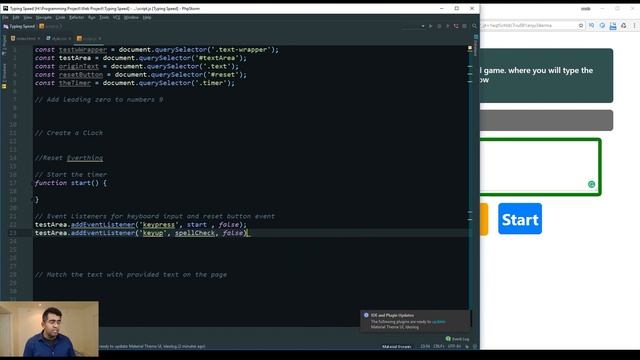Screen dimensions: 640x360
Task: Click the orange button beside Start
Action: 484,219
